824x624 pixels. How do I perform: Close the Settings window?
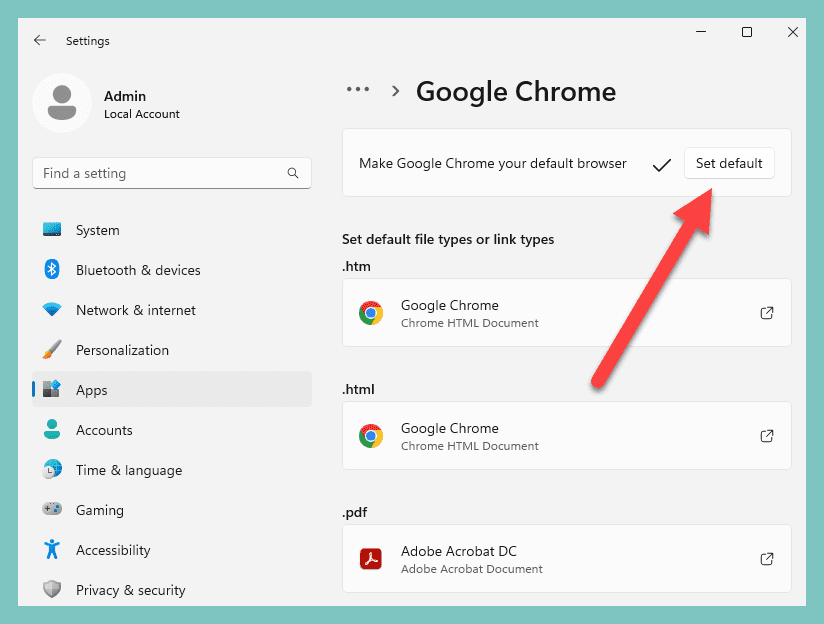pyautogui.click(x=792, y=32)
